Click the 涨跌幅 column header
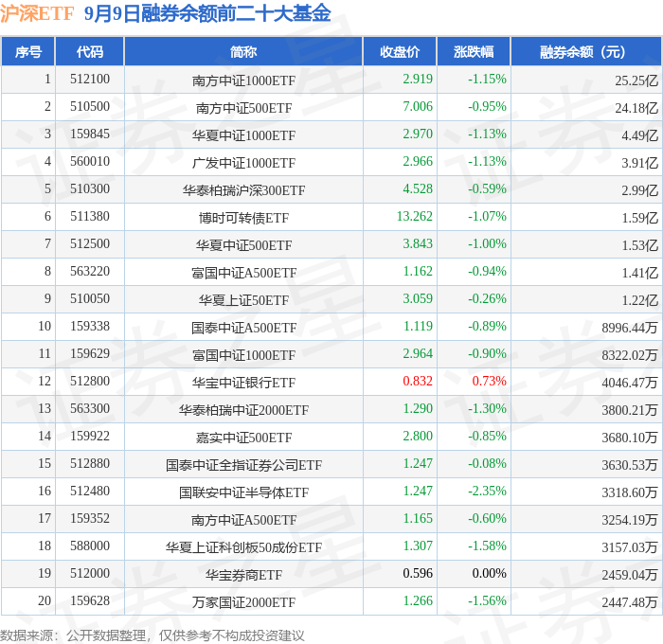This screenshot has height=644, width=663. (x=474, y=51)
